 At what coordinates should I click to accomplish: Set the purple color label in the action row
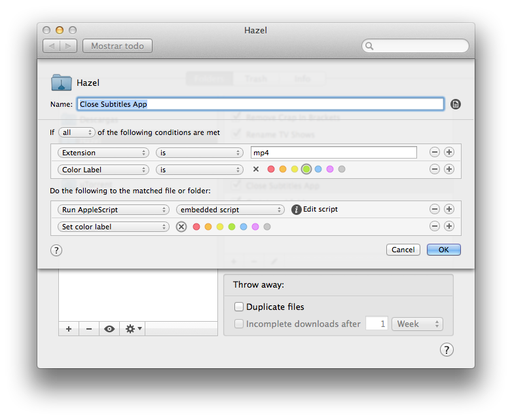tap(255, 227)
